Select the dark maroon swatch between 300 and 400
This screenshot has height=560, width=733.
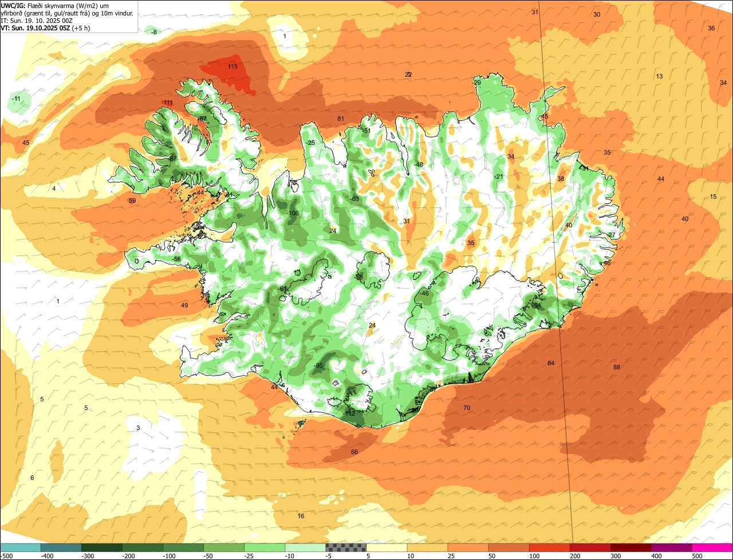coord(630,547)
